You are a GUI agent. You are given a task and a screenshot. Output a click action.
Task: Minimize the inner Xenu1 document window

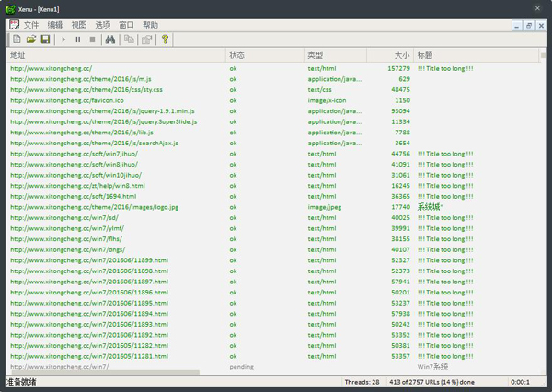click(x=517, y=26)
